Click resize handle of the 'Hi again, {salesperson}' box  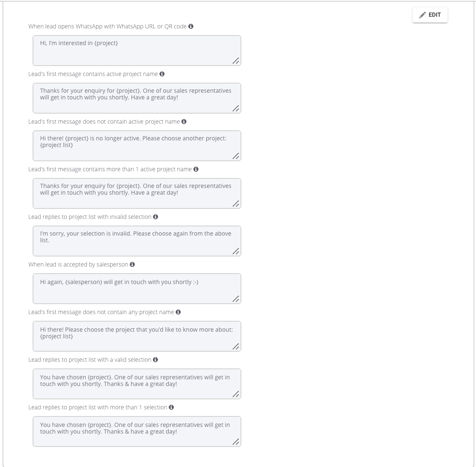[236, 299]
